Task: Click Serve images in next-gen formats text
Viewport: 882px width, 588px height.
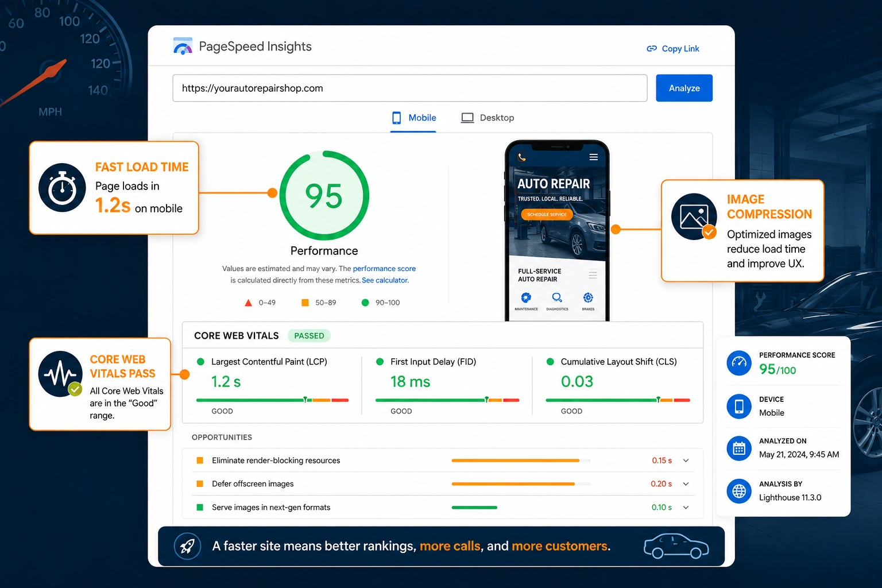Action: [271, 508]
